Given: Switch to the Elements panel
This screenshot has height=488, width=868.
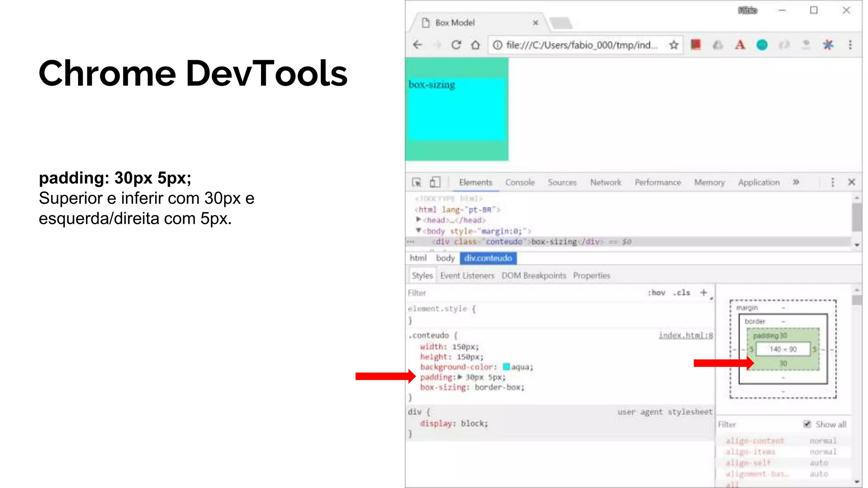Looking at the screenshot, I should [476, 182].
